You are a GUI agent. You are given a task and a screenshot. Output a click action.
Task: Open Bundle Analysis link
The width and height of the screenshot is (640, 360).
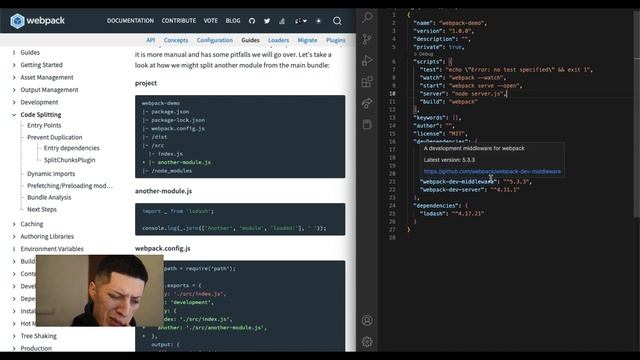click(49, 198)
